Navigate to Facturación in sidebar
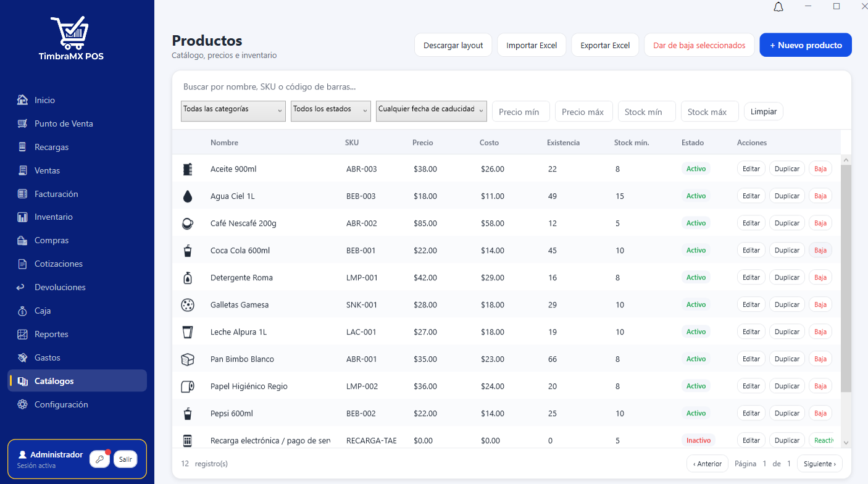 [x=56, y=194]
